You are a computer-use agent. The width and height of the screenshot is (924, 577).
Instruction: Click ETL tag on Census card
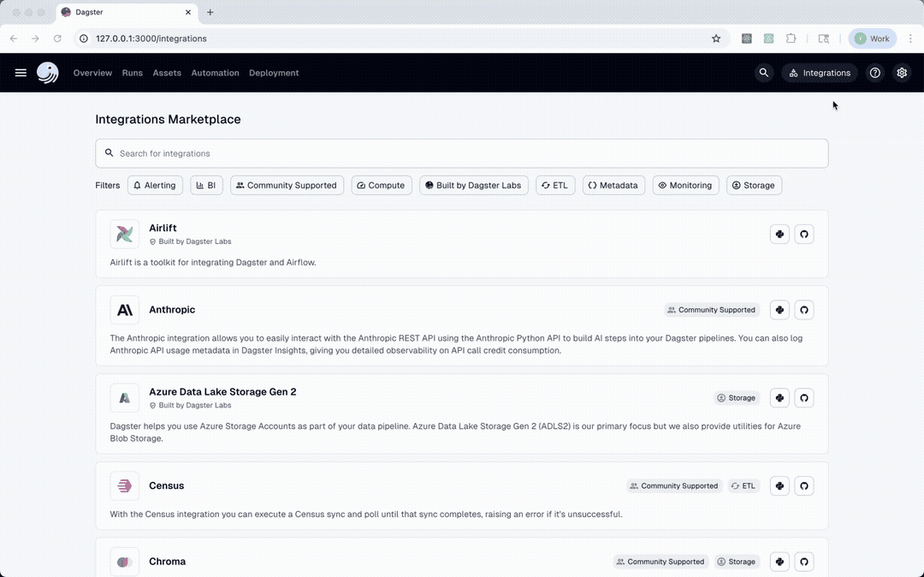[x=743, y=485]
